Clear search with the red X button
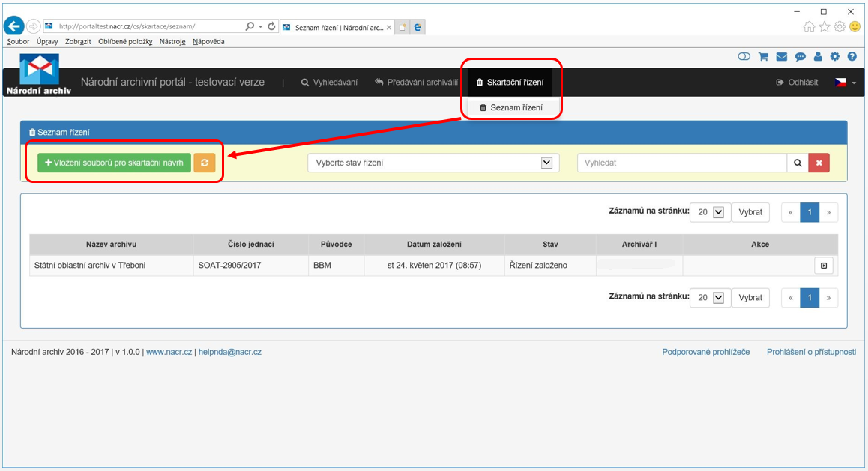Image resolution: width=868 pixels, height=471 pixels. click(819, 163)
